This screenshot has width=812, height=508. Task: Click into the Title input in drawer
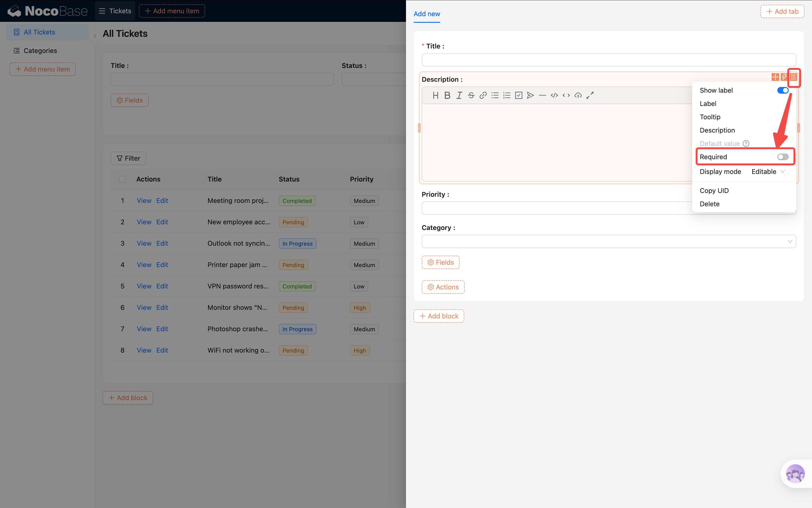[x=608, y=60]
